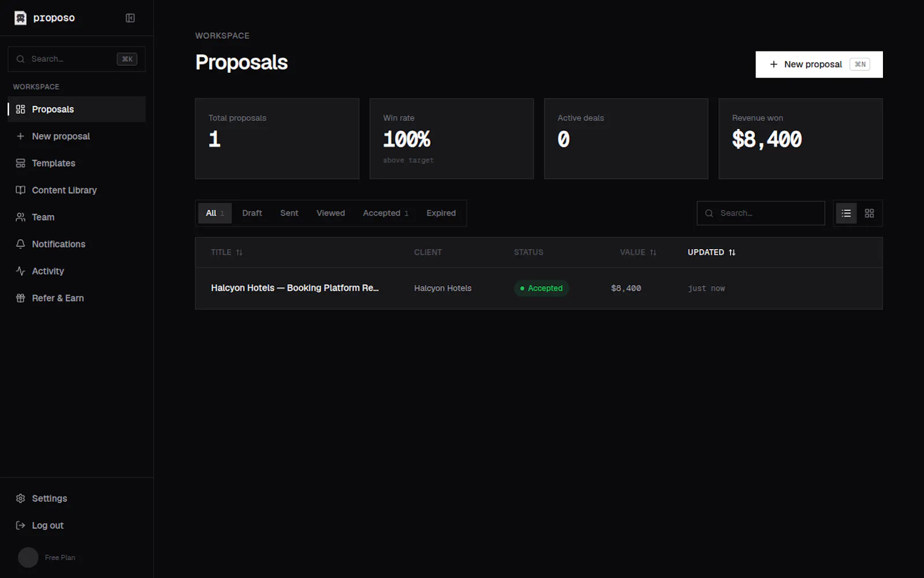Click the Halcyon Hotels client cell
The height and width of the screenshot is (578, 924).
click(443, 288)
